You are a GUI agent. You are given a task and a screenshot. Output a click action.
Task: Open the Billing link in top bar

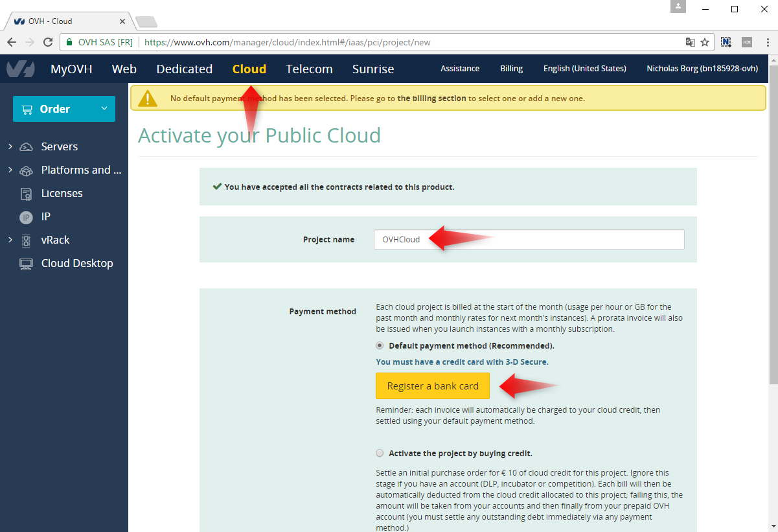pyautogui.click(x=511, y=68)
